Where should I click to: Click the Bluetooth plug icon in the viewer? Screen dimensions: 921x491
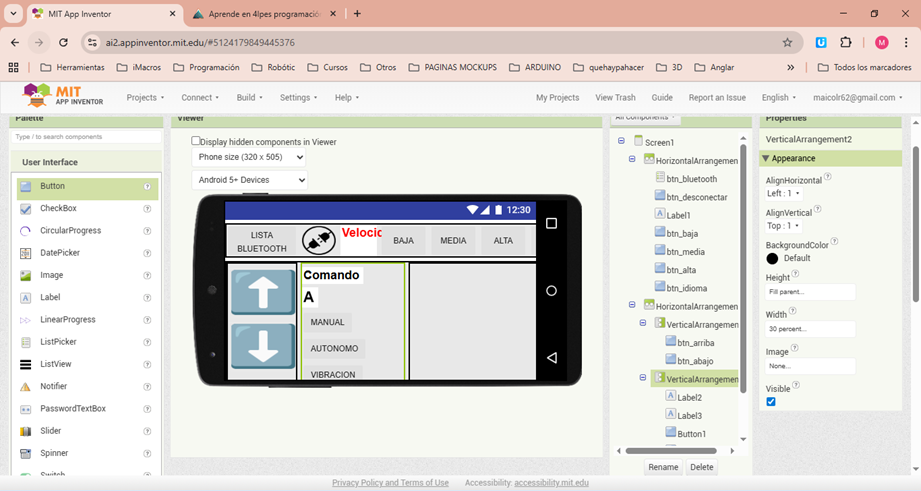tap(319, 240)
